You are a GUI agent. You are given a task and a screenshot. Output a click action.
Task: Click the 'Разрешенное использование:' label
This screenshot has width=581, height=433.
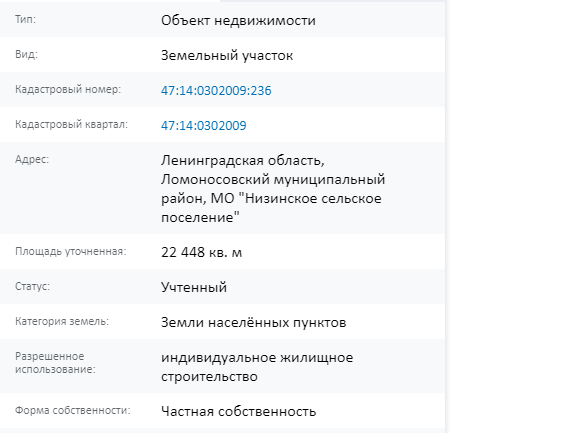tap(55, 363)
